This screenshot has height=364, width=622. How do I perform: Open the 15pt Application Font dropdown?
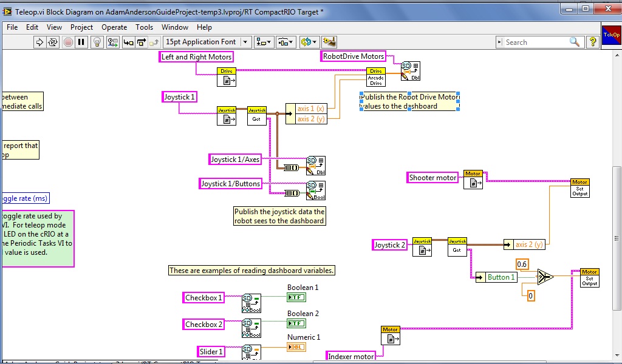click(207, 42)
